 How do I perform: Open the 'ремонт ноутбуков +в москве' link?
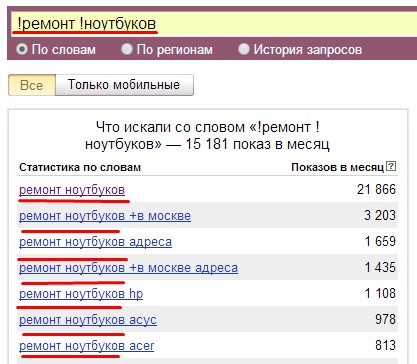coord(105,216)
